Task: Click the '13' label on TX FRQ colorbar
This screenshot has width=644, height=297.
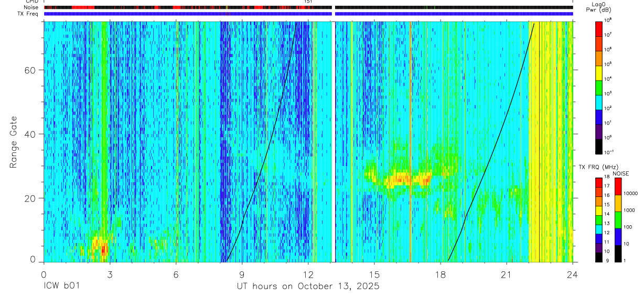Action: [x=607, y=224]
